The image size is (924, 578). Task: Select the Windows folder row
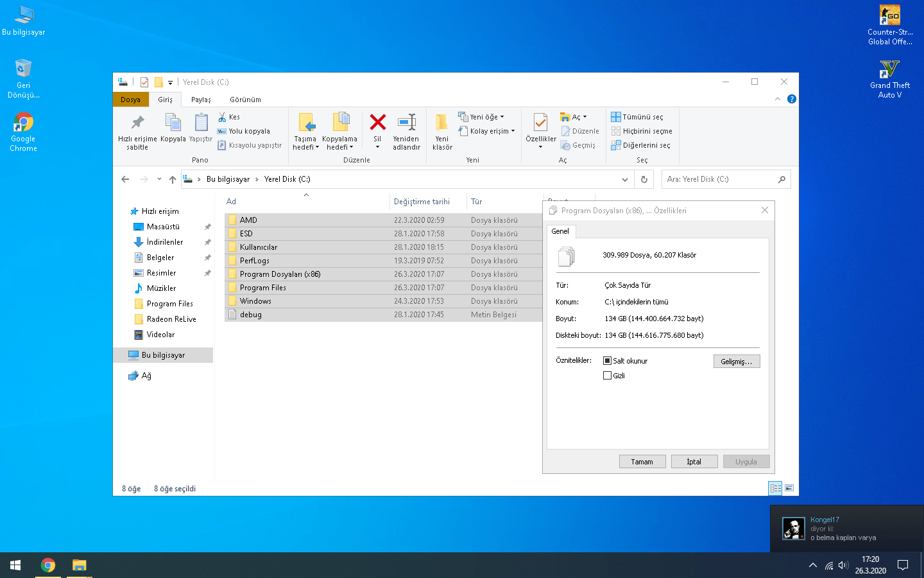pos(384,301)
